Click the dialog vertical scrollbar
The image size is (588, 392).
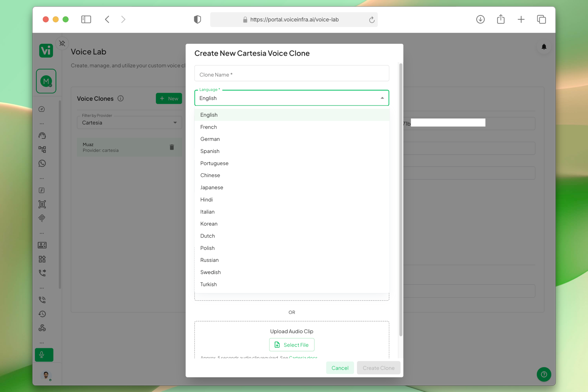401,199
